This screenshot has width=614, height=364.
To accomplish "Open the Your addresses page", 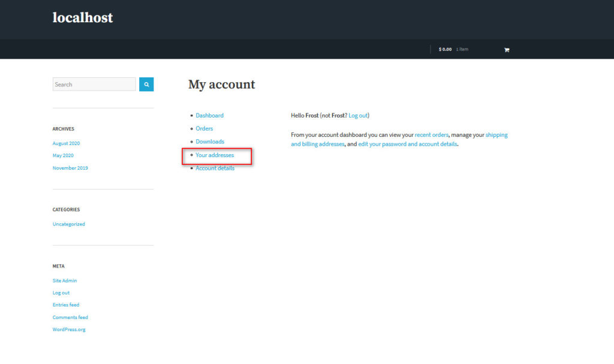I will (215, 155).
